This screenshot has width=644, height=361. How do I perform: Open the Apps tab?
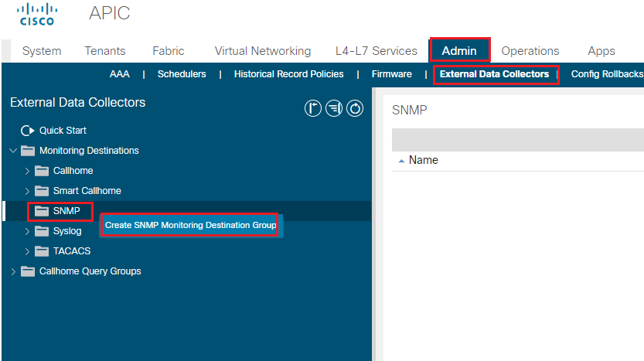[601, 51]
